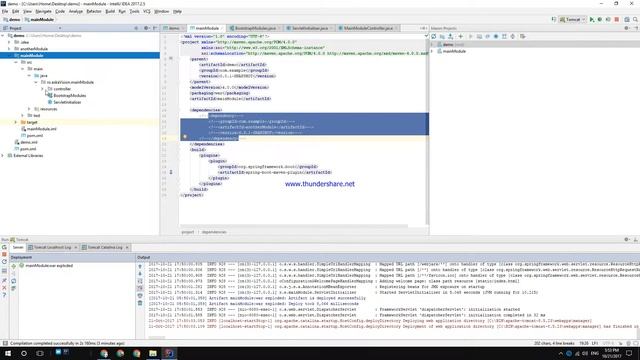The image size is (640, 360).
Task: Open the Windows notification center
Action: [629, 353]
